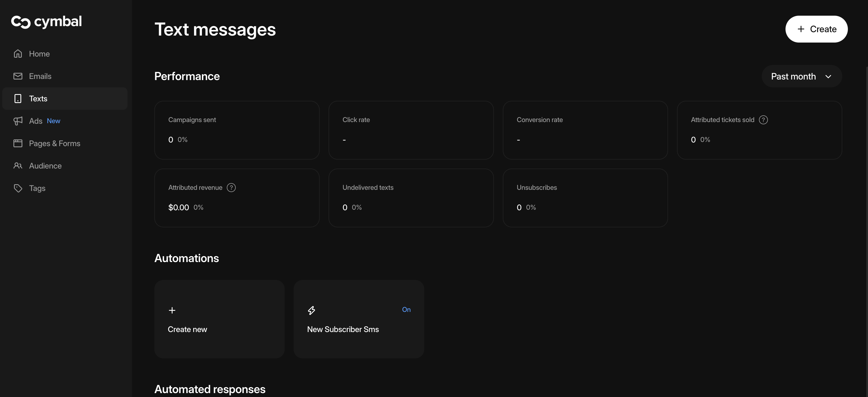Click the Tags label icon

[18, 188]
